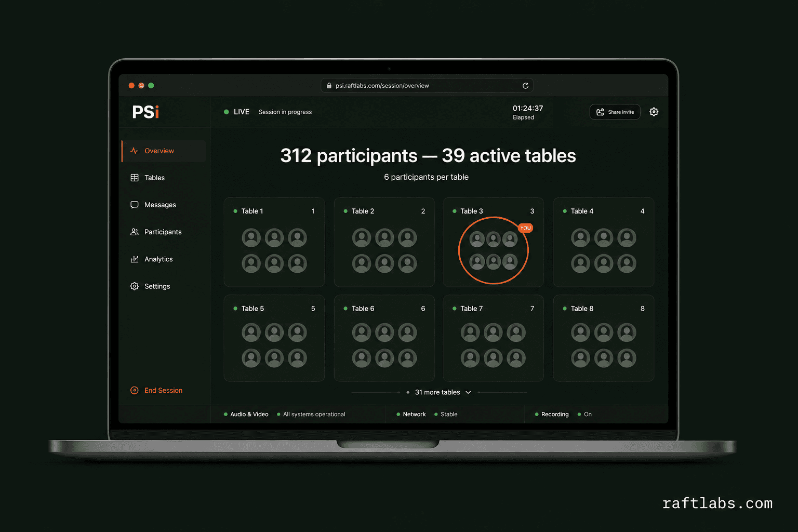Click the padlock icon in address bar
The image size is (798, 532).
[x=329, y=86]
